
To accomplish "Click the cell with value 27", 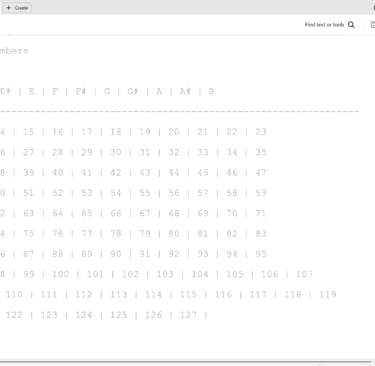I will [29, 152].
